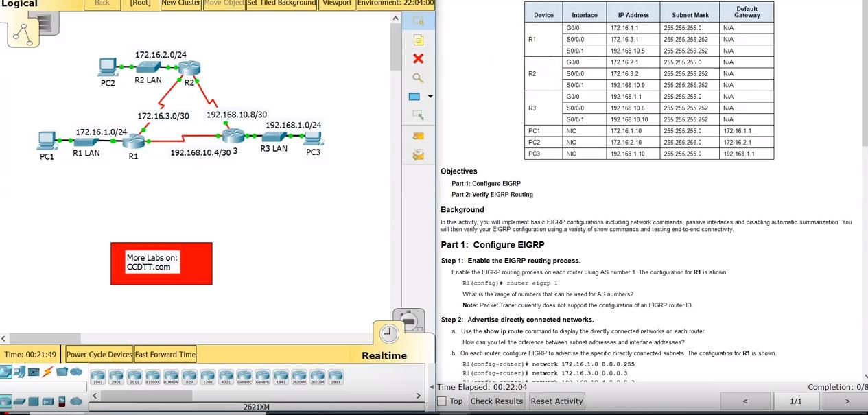Choose the Connections lightning bolt category
The width and height of the screenshot is (868, 415).
[48, 372]
